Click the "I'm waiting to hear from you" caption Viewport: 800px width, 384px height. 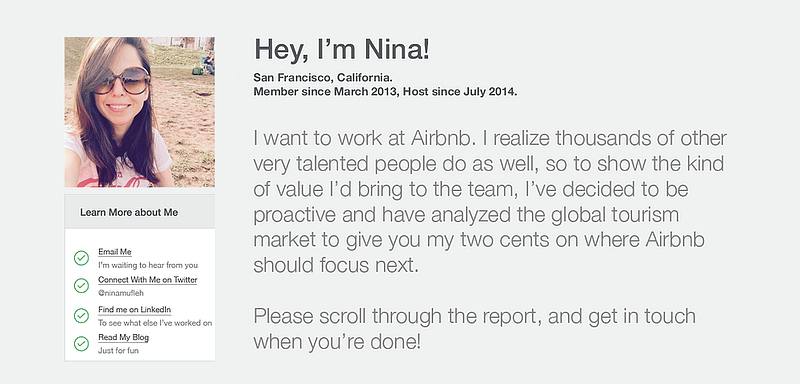148,265
